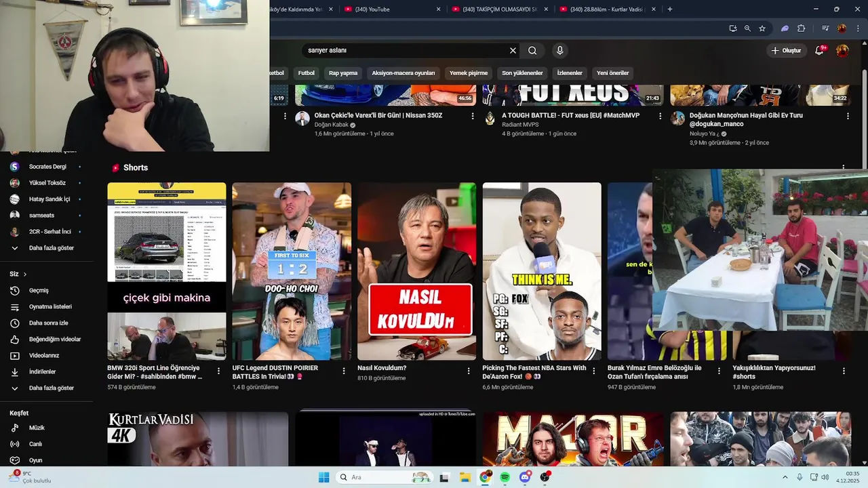This screenshot has height=488, width=868.
Task: Switch to TAKİPÇİM OLMASAYDI browser tab
Action: click(499, 9)
